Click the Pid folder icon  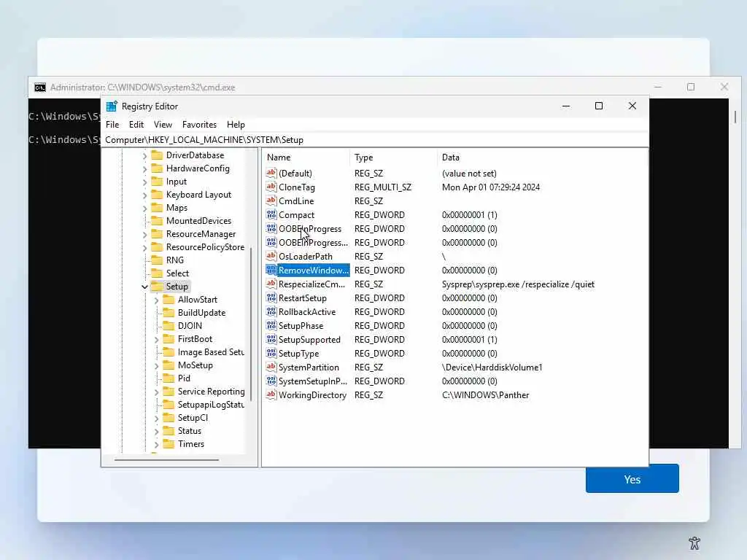pos(169,378)
